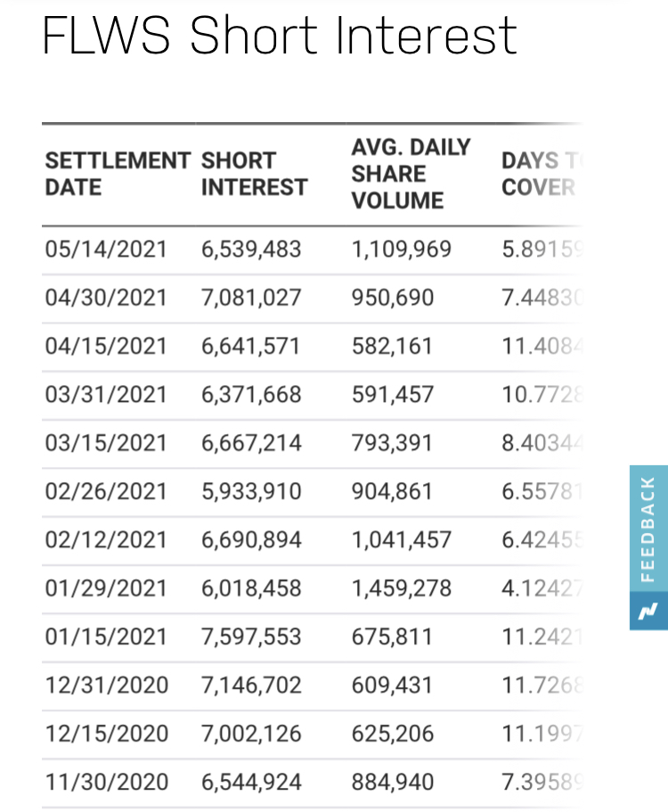Click the 12/15/2020 date row
This screenshot has height=812, width=668.
click(x=106, y=734)
